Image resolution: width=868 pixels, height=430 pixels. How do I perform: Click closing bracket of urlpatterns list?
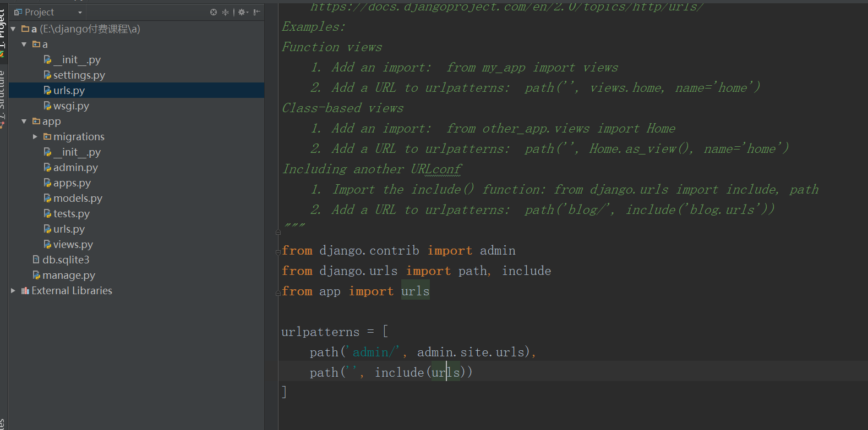(x=284, y=392)
